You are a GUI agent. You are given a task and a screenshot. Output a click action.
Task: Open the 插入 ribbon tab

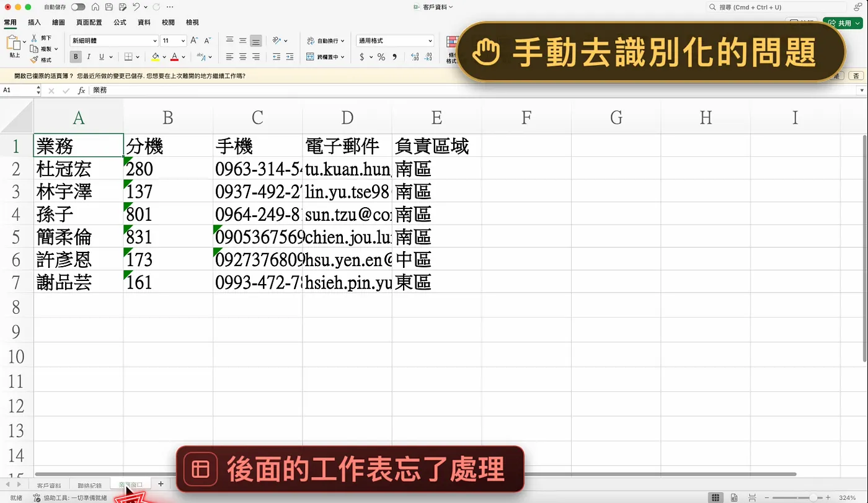tap(34, 22)
